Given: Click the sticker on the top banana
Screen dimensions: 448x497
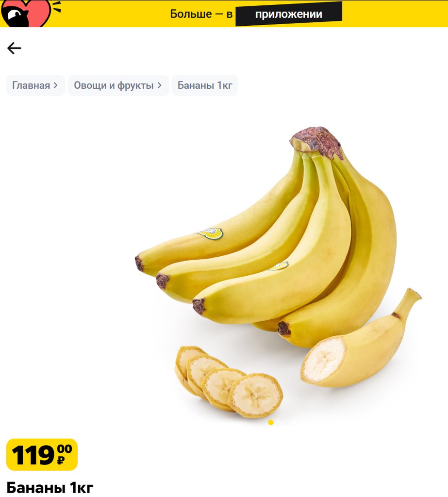Looking at the screenshot, I should click(x=211, y=233).
